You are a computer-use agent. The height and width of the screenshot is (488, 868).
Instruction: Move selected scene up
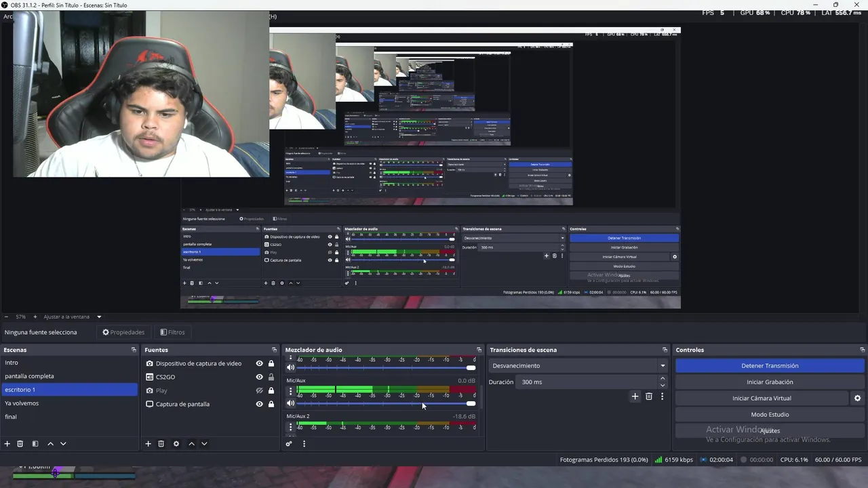point(50,444)
